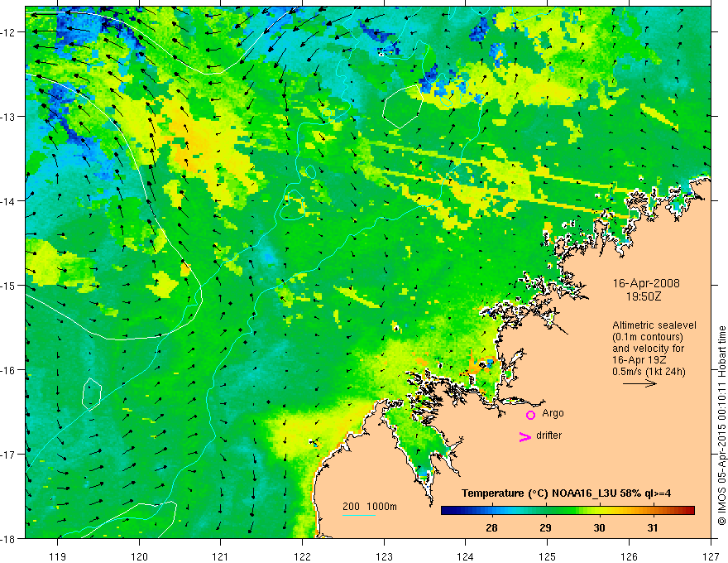Click the time label 19:50Z

tap(644, 296)
